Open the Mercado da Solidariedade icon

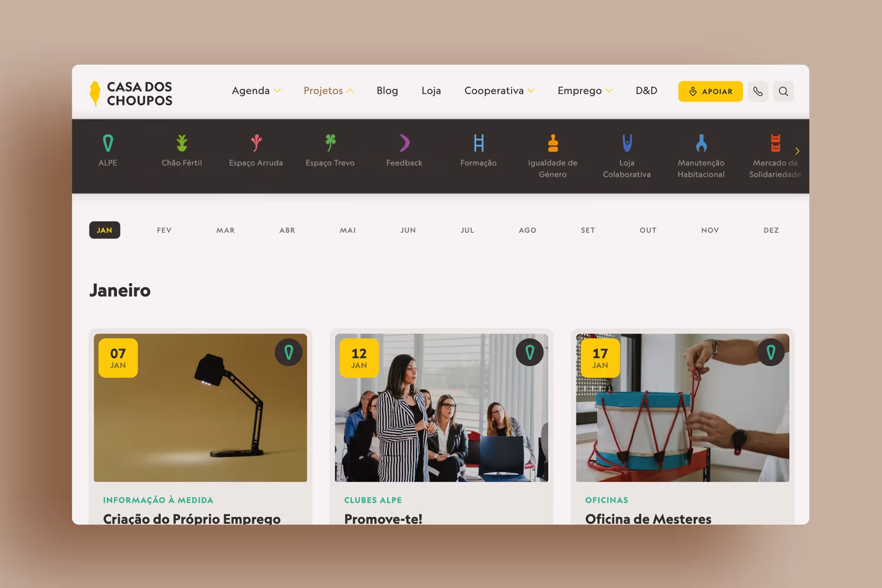(775, 143)
